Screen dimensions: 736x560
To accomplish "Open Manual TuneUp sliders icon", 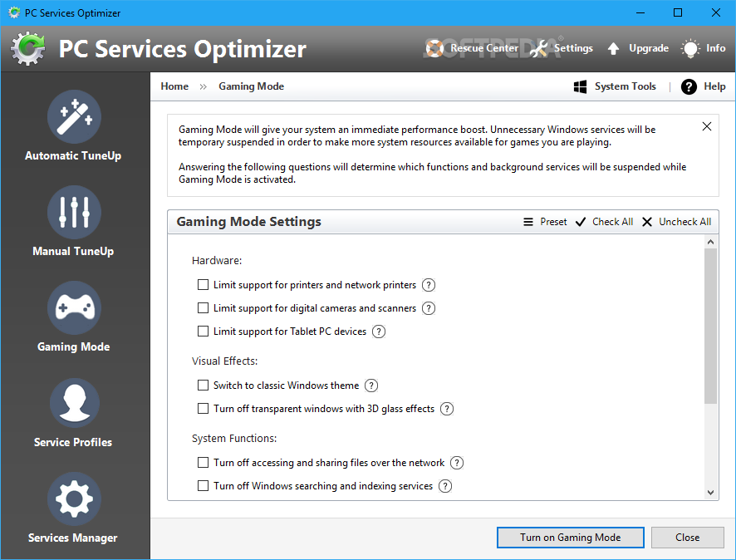I will (74, 212).
